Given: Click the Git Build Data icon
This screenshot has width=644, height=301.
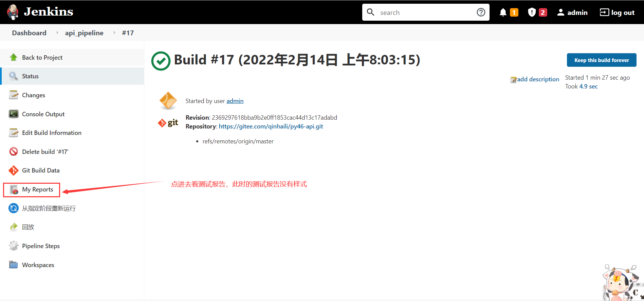Looking at the screenshot, I should (x=14, y=170).
